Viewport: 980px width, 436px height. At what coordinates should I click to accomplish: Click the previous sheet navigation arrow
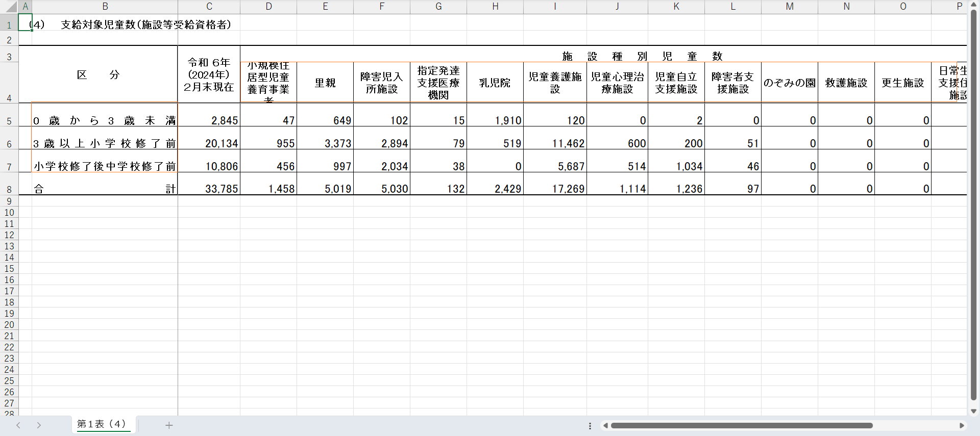tap(18, 425)
